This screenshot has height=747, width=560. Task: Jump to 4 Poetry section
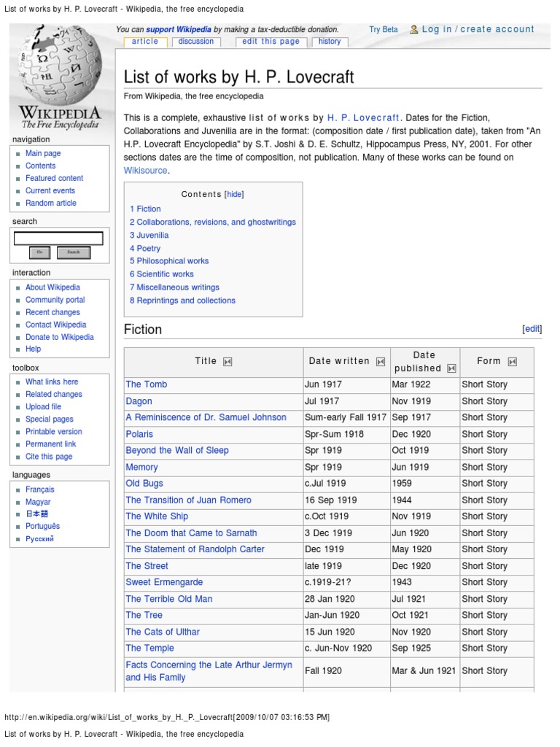(x=145, y=249)
